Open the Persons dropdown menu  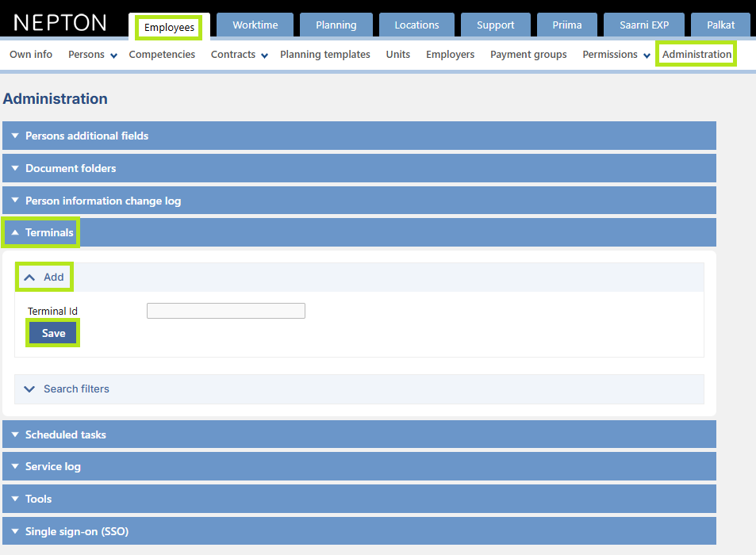pyautogui.click(x=93, y=55)
